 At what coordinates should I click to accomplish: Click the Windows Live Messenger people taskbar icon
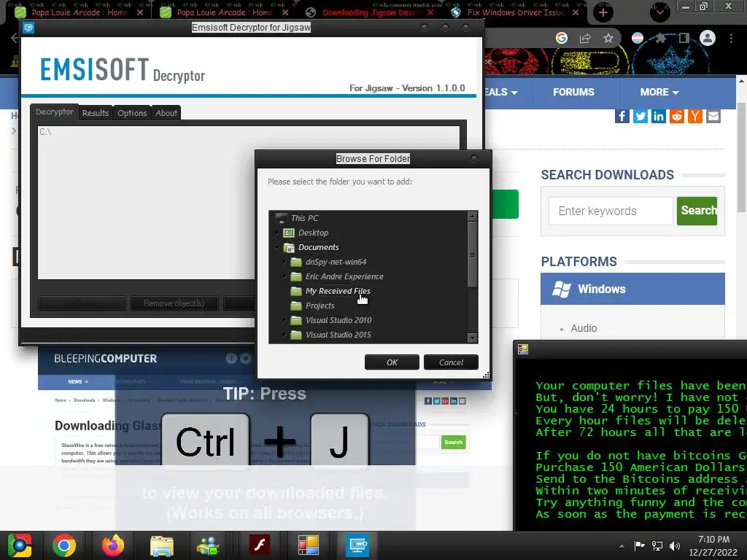coord(208,545)
